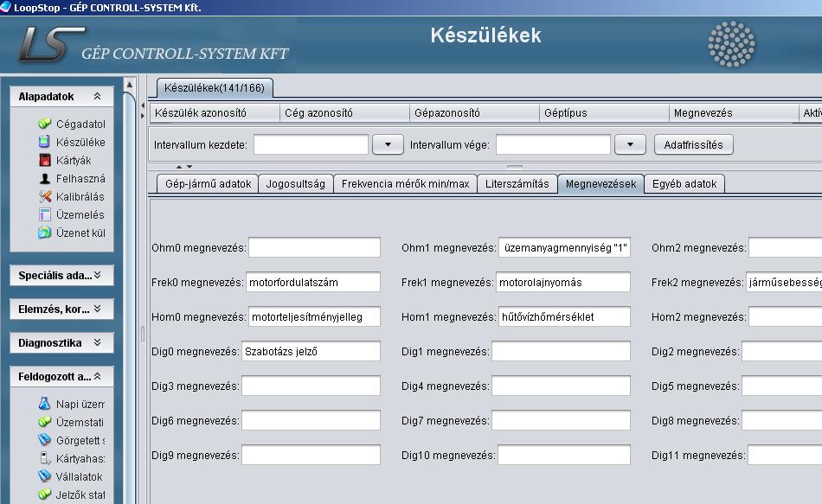Click the Dig1 megnevezés input field

[561, 352]
